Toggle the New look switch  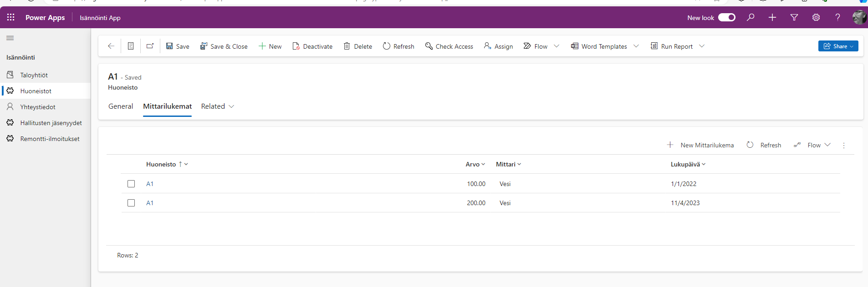click(x=726, y=17)
